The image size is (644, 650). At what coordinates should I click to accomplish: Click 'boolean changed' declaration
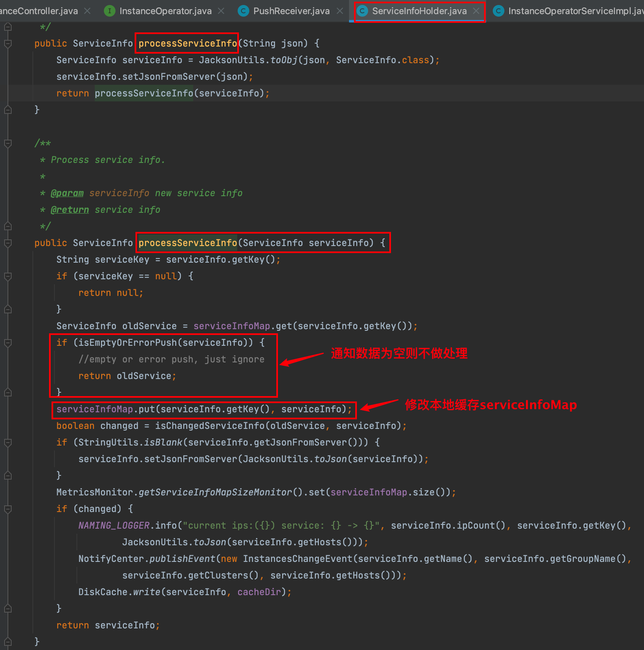tap(97, 426)
